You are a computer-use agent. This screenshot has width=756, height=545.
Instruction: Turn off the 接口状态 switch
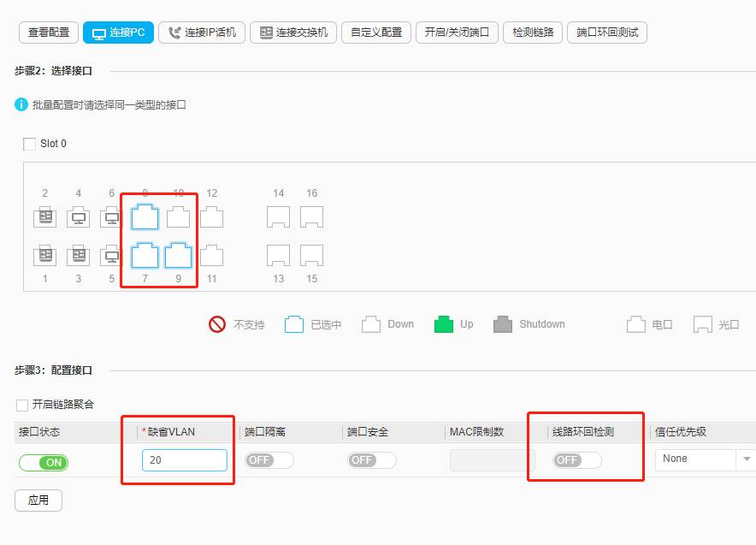point(43,462)
